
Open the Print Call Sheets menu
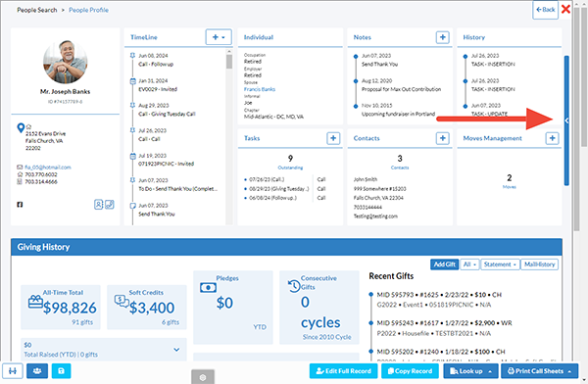click(x=539, y=371)
